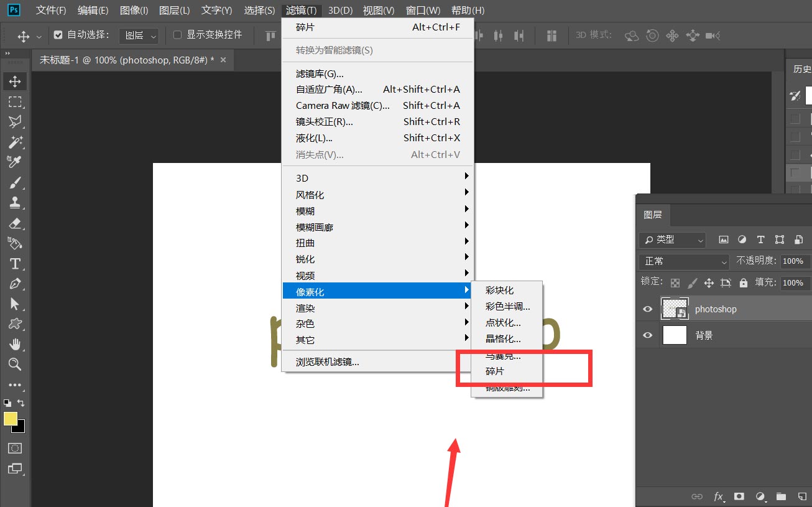Reset default foreground and background colors
The width and height of the screenshot is (812, 507).
[7, 403]
